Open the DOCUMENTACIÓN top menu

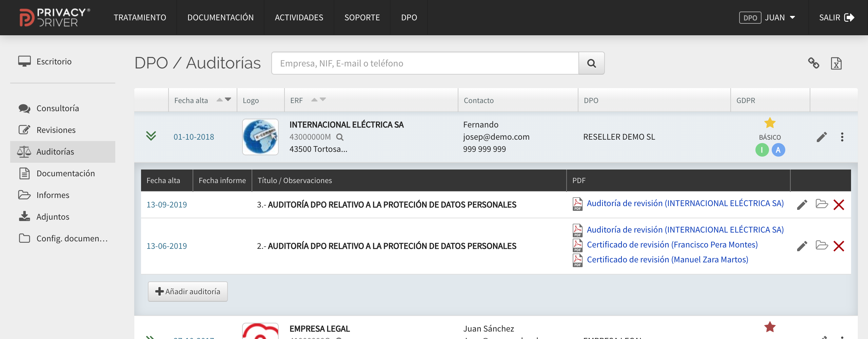pos(220,18)
